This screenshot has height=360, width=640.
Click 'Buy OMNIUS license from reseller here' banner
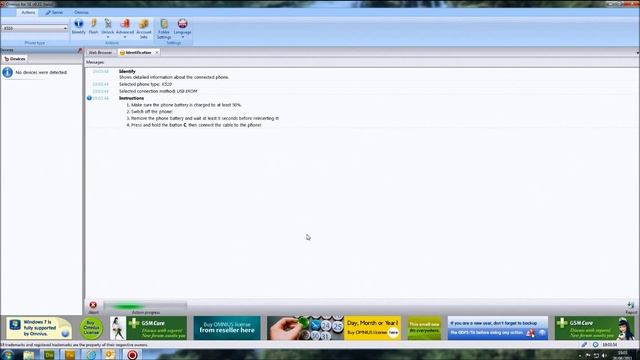(227, 328)
